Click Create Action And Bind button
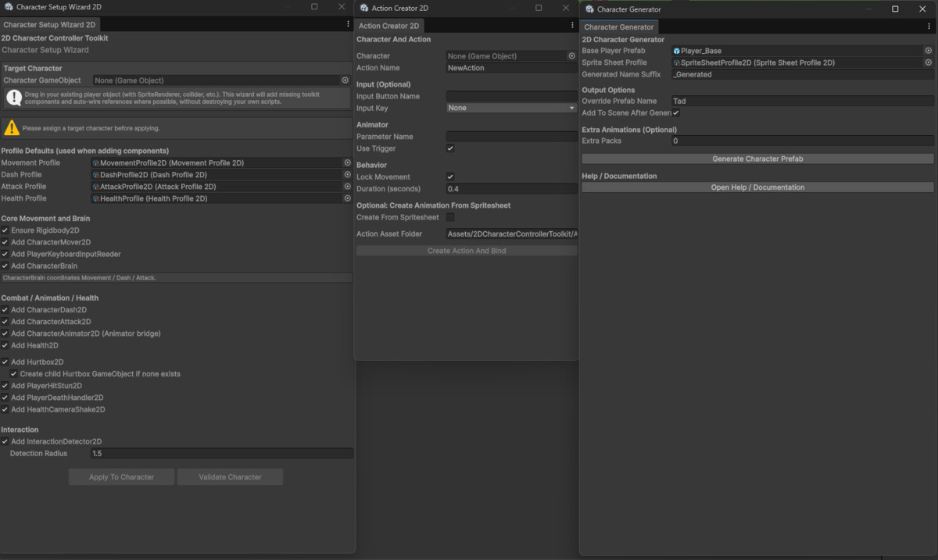 point(467,251)
